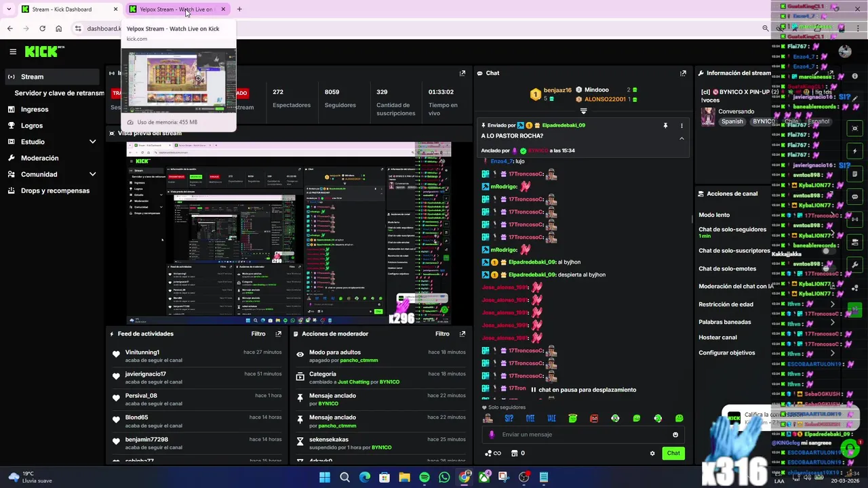Screen dimensions: 868x488
Task: Click the VALE emote in quick emotes
Action: point(551,418)
